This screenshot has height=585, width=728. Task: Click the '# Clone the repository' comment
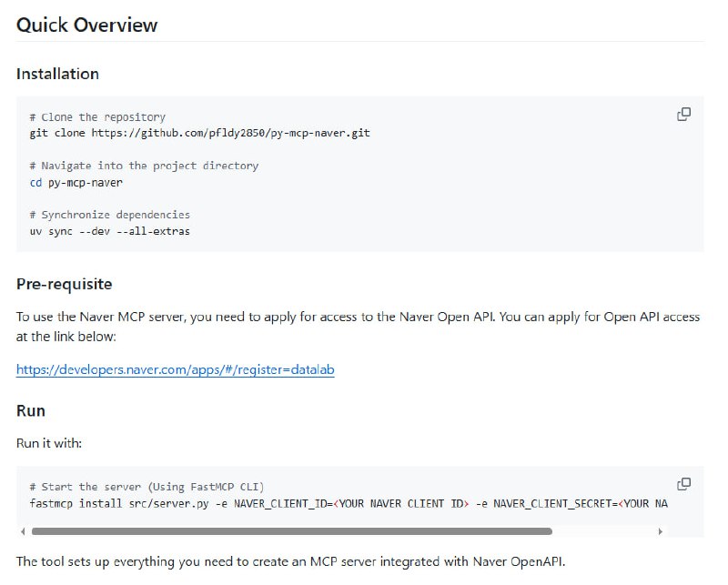(x=97, y=117)
